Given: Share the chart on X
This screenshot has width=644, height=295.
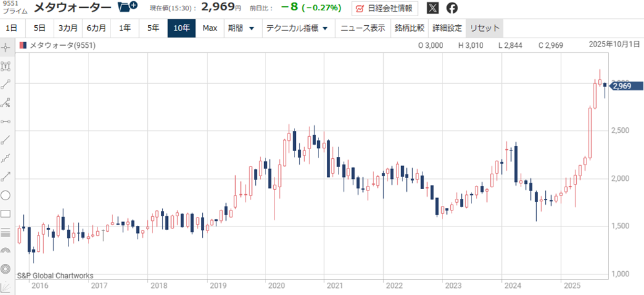Looking at the screenshot, I should pyautogui.click(x=432, y=8).
